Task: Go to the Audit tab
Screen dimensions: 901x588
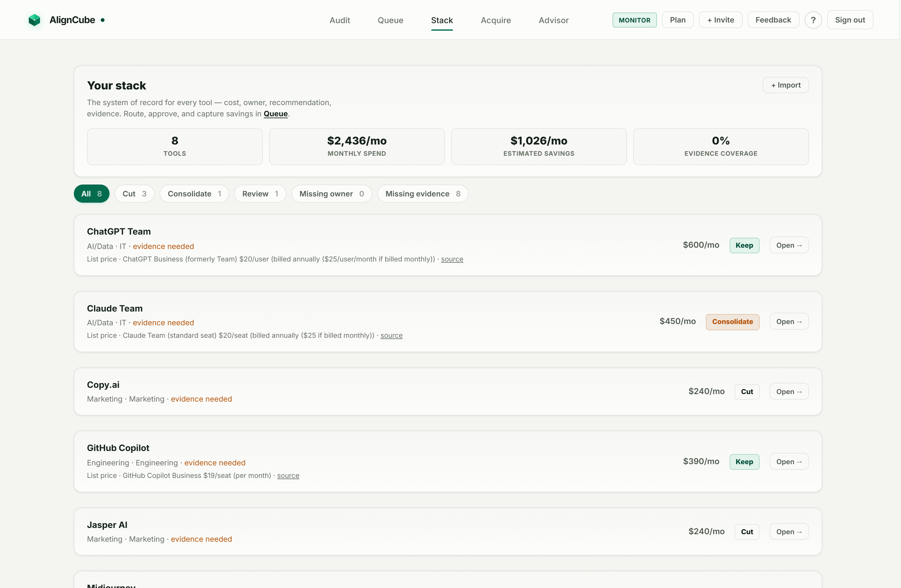Action: point(339,20)
